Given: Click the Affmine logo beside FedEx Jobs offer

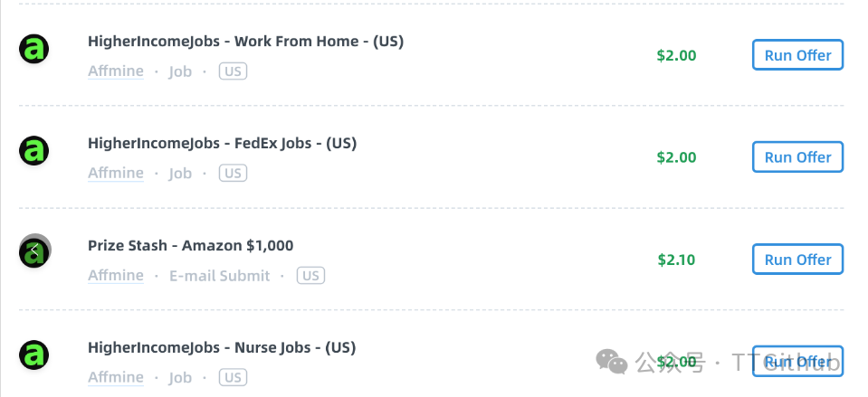Looking at the screenshot, I should coord(33,151).
